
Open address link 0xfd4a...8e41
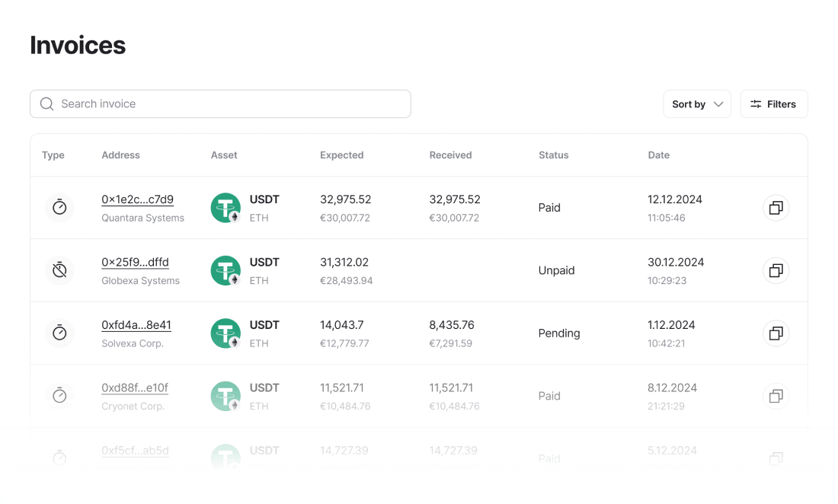pyautogui.click(x=136, y=325)
